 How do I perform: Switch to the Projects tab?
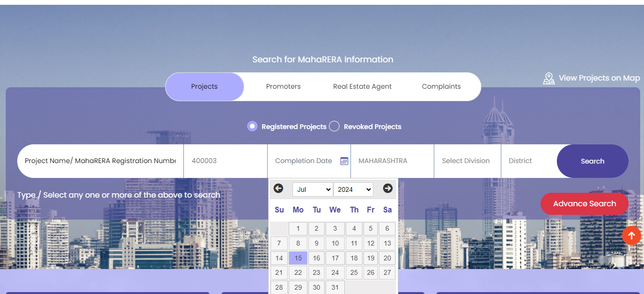[x=204, y=87]
